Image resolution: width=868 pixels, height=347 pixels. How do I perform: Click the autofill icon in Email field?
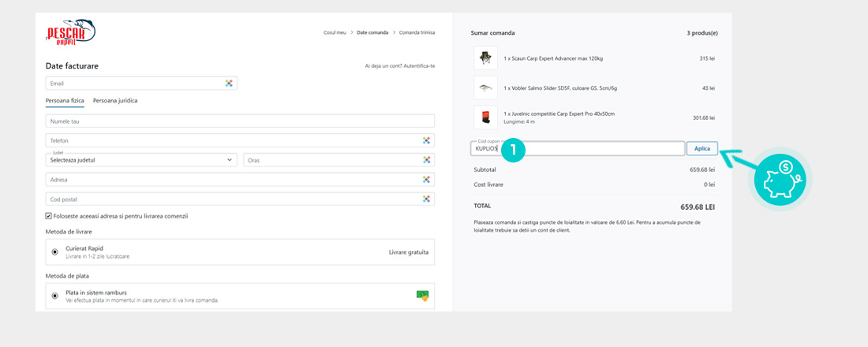[229, 83]
